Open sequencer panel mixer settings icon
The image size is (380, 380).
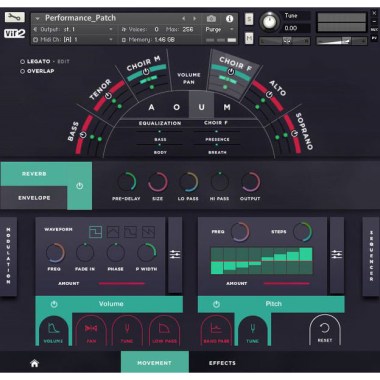pyautogui.click(x=337, y=254)
